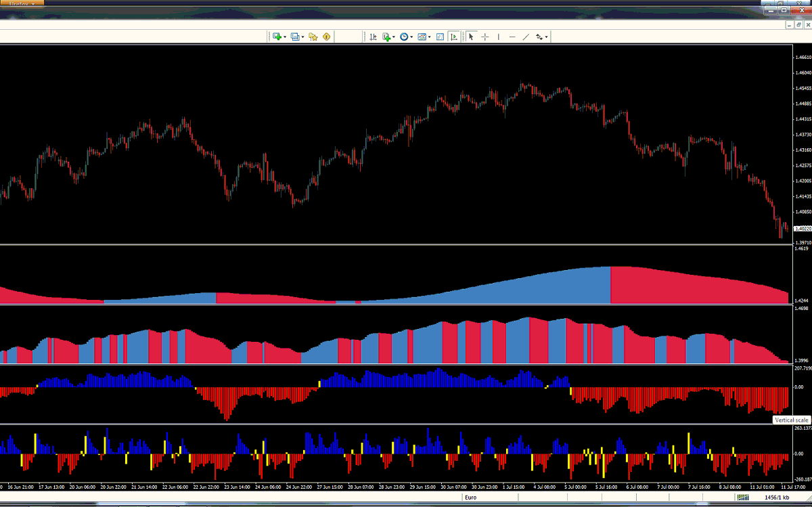Click the yellow diamond Expert Advisors icon
This screenshot has height=507, width=812.
[327, 37]
